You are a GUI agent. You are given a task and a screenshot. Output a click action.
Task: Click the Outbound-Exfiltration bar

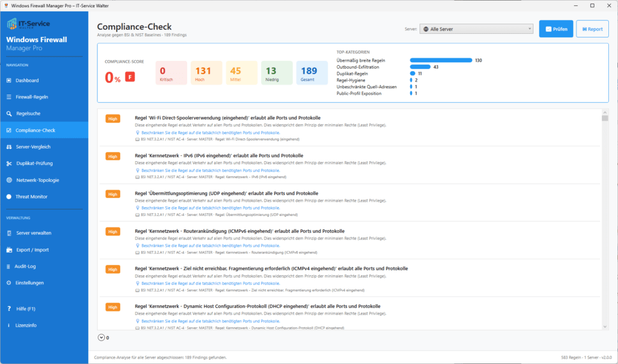[x=420, y=67]
